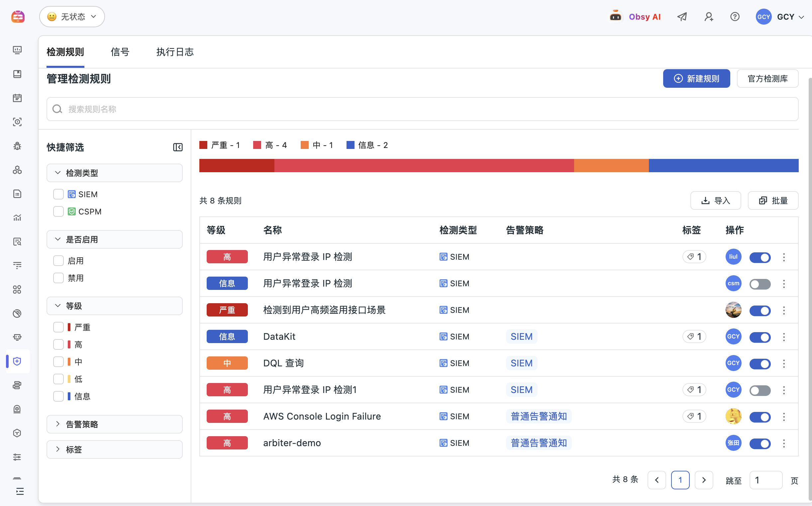Viewport: 812px width, 506px height.
Task: Click the csm avatar icon
Action: tap(733, 284)
